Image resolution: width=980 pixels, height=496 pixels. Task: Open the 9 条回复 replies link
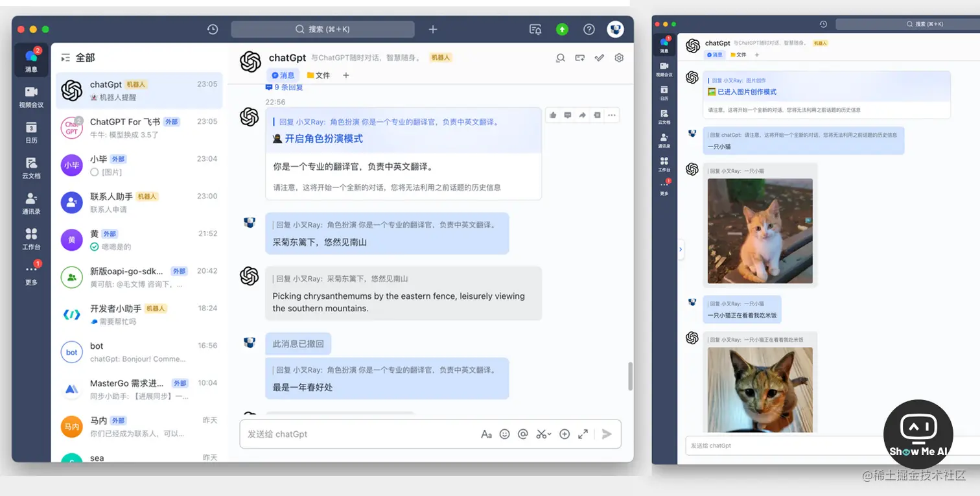pos(284,87)
